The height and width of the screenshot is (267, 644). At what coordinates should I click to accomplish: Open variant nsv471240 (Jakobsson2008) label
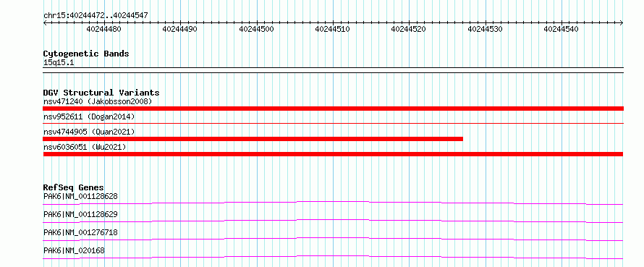click(x=98, y=101)
